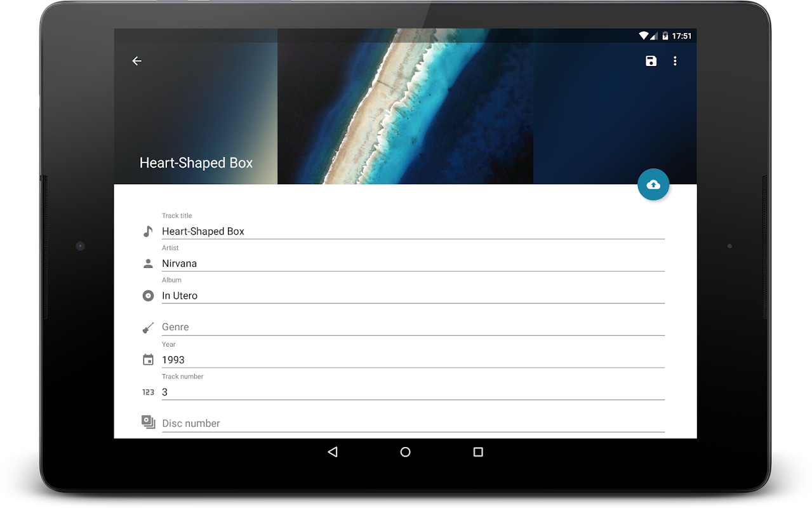Go back using the arrow icon

136,61
